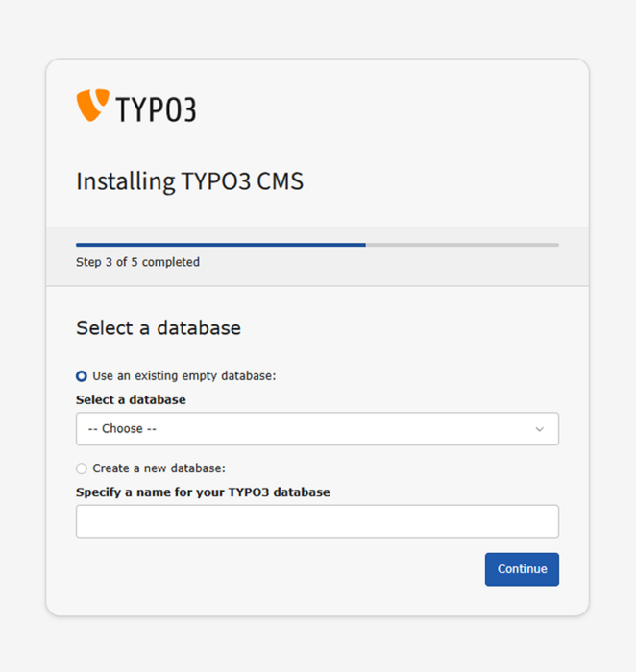
Task: Click the 'Step 3 of 5 completed' text
Action: click(x=137, y=262)
